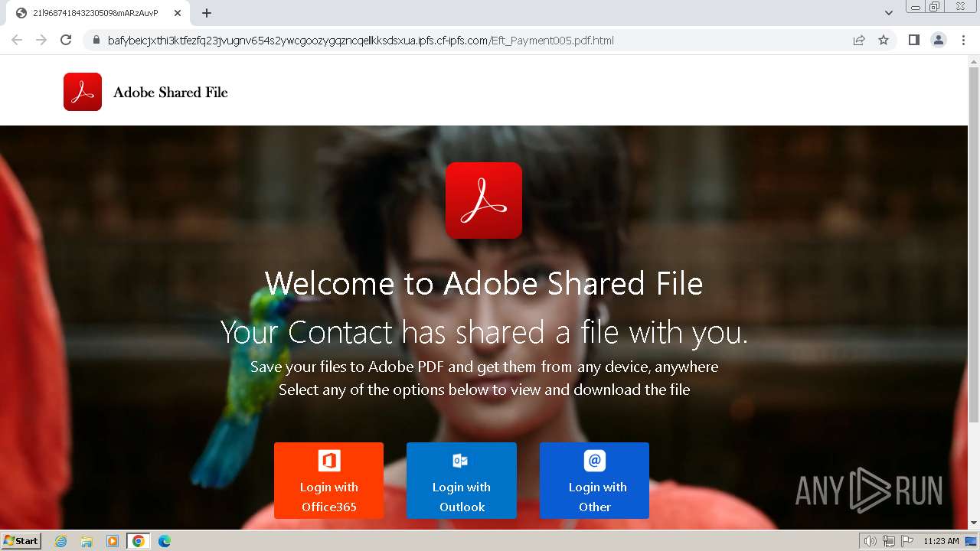
Task: Go back using browser back arrow
Action: (17, 40)
